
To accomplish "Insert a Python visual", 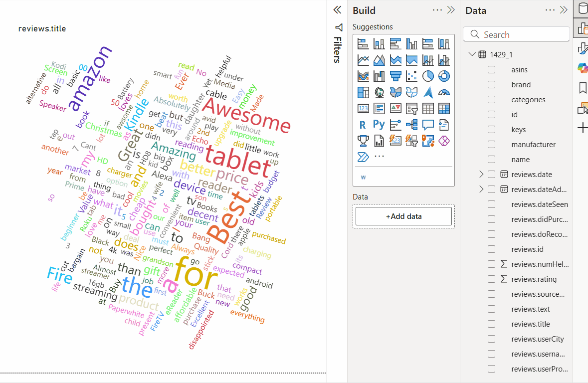I will [379, 124].
